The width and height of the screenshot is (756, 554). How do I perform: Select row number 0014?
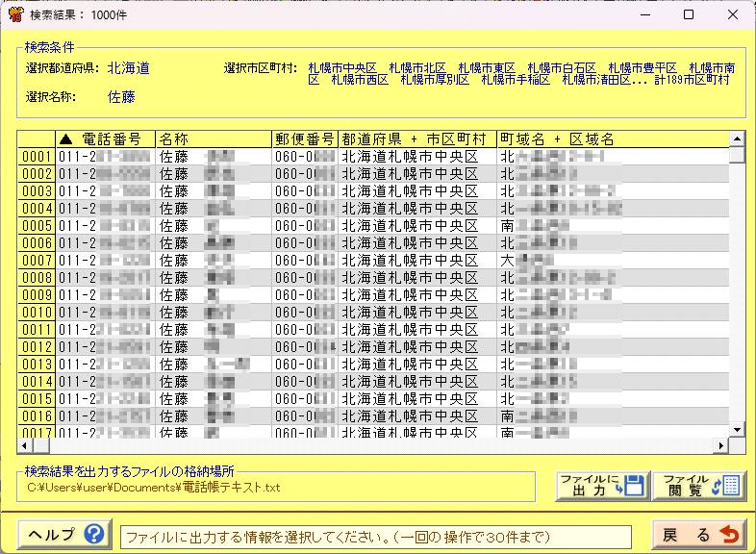pyautogui.click(x=37, y=383)
